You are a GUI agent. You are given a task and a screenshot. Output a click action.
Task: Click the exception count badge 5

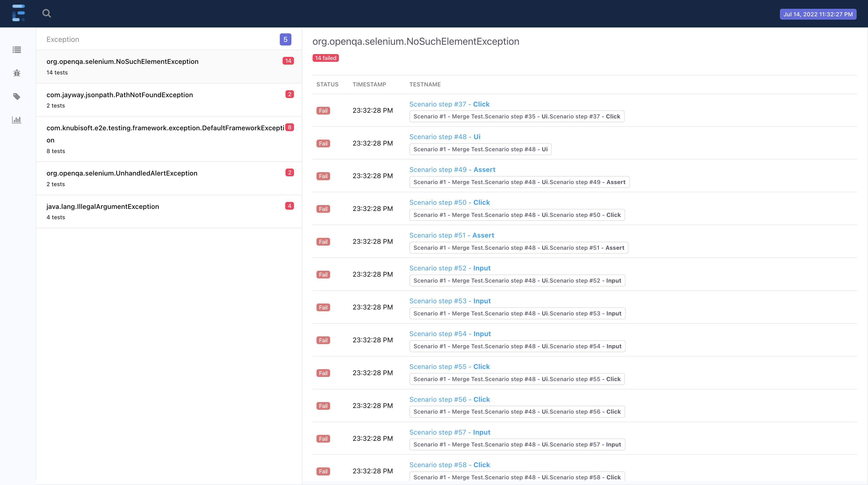tap(285, 40)
